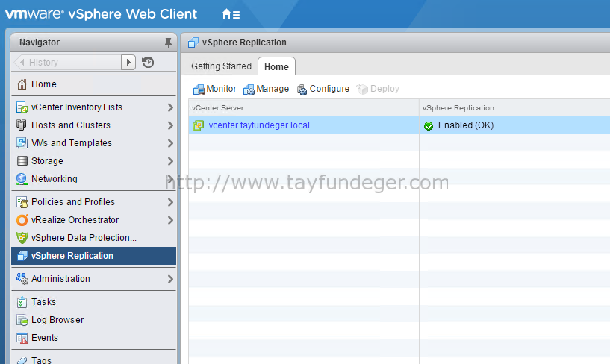
Task: Click the vCenter server icon in the row
Action: (199, 125)
